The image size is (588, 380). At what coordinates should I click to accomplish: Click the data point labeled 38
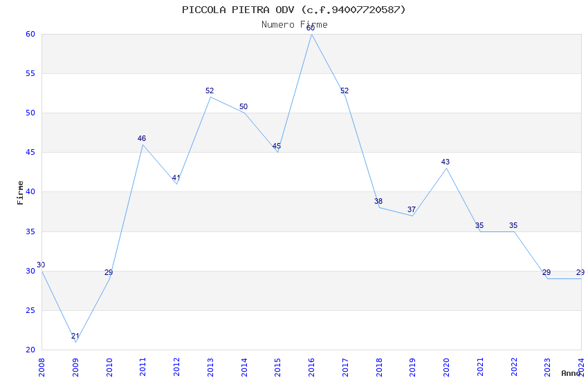click(379, 207)
